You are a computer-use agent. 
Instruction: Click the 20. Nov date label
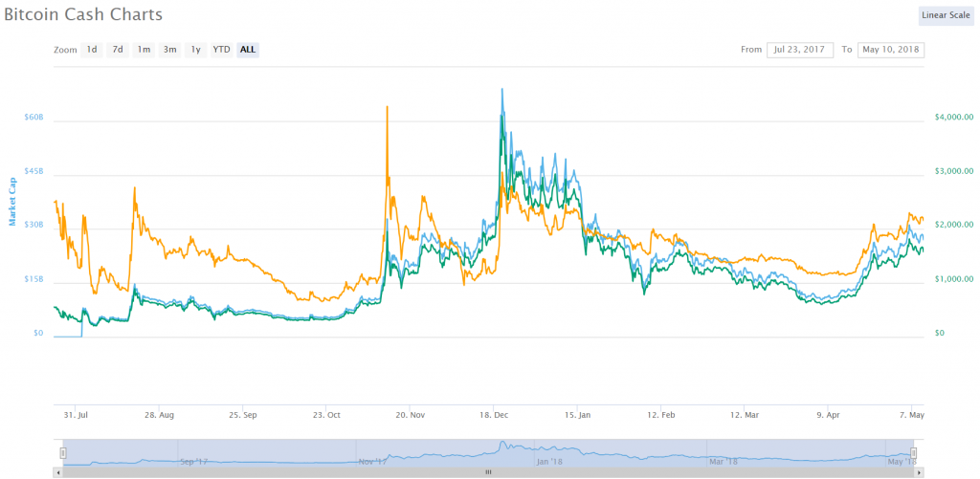pos(411,415)
